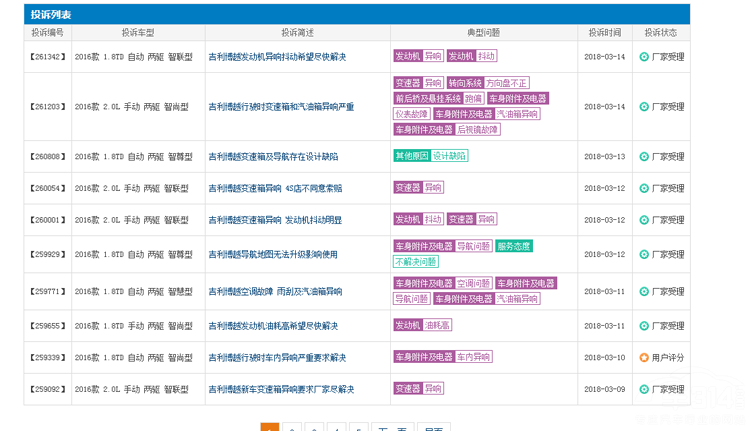This screenshot has width=750, height=431.
Task: Click the 投诉时间 column header
Action: coord(604,32)
